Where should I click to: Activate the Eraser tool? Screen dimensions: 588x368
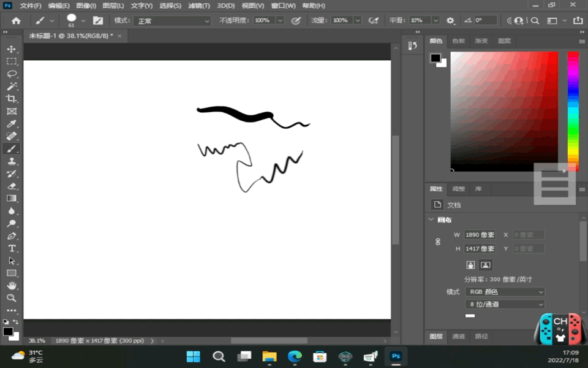pos(12,186)
